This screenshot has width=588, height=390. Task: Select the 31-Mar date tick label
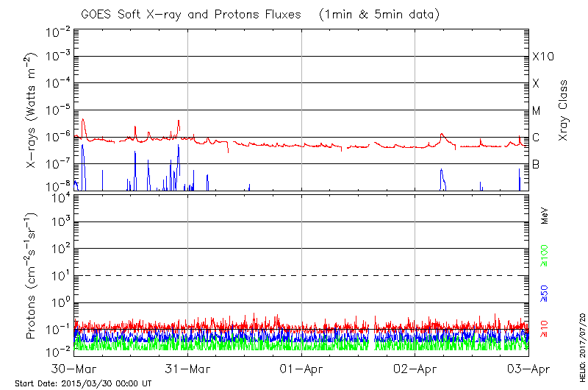188,368
